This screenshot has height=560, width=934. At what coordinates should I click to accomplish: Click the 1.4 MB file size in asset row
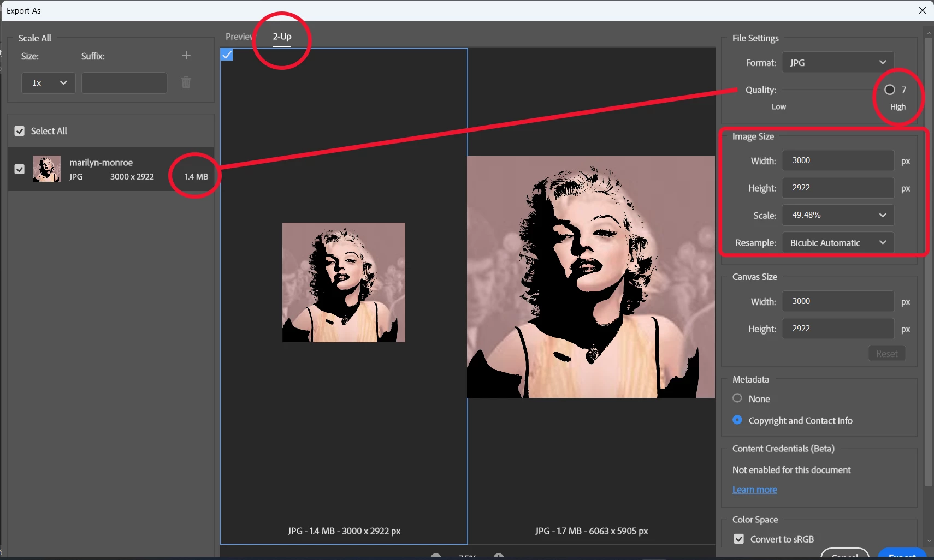196,177
